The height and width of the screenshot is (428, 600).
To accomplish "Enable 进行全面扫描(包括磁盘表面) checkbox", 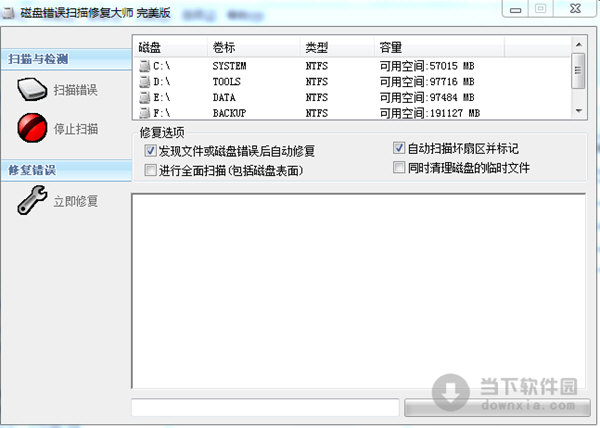I will pos(150,170).
